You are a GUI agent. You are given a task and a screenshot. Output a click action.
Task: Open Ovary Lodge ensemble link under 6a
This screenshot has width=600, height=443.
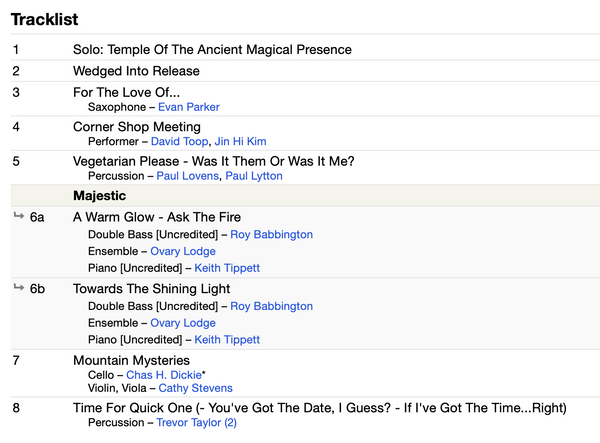click(183, 251)
